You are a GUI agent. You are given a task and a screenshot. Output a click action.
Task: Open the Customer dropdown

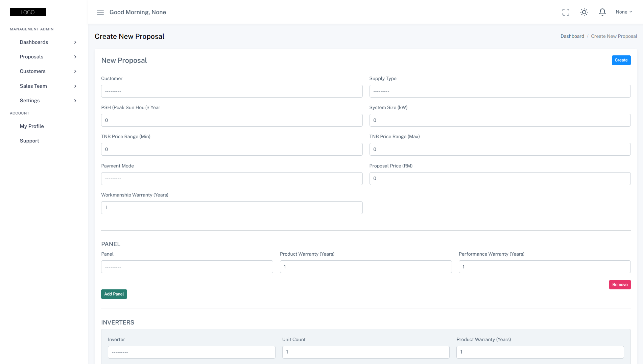point(232,91)
